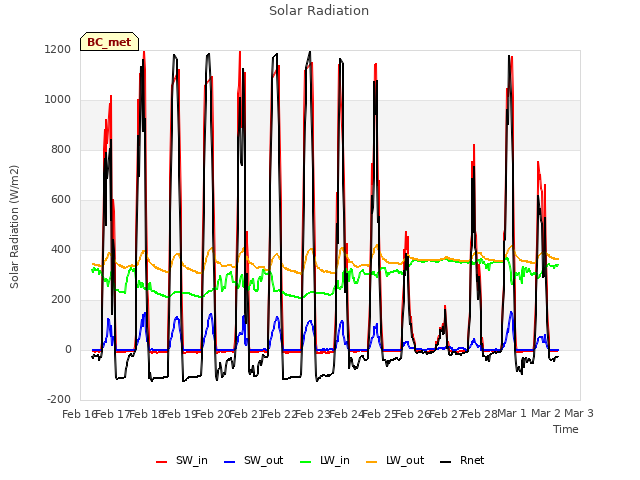Toggle the LW_out legend entry
The height and width of the screenshot is (480, 640).
pyautogui.click(x=395, y=461)
